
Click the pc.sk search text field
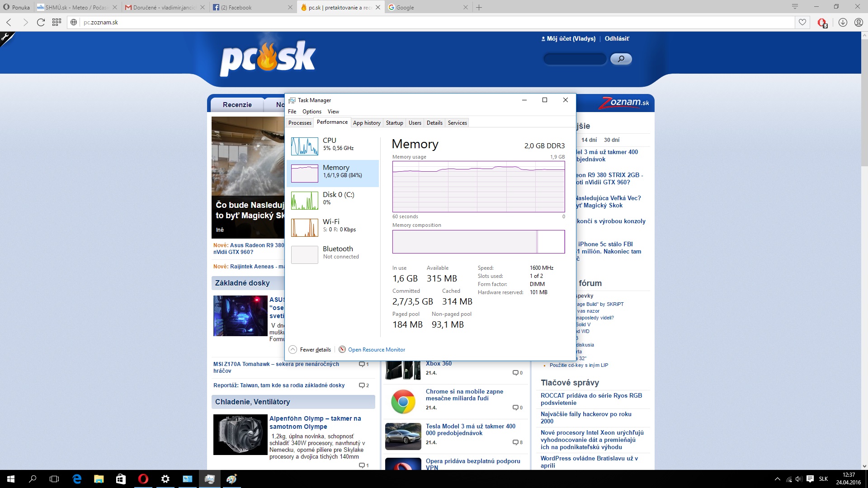point(575,59)
